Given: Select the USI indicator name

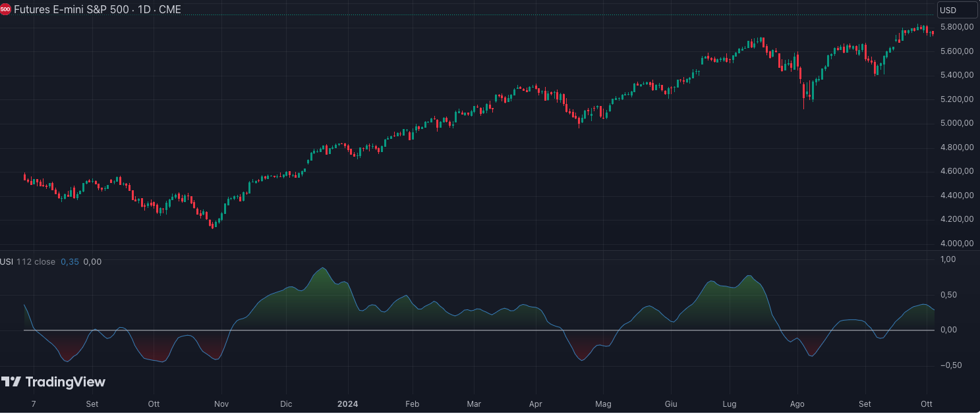Looking at the screenshot, I should (7, 262).
